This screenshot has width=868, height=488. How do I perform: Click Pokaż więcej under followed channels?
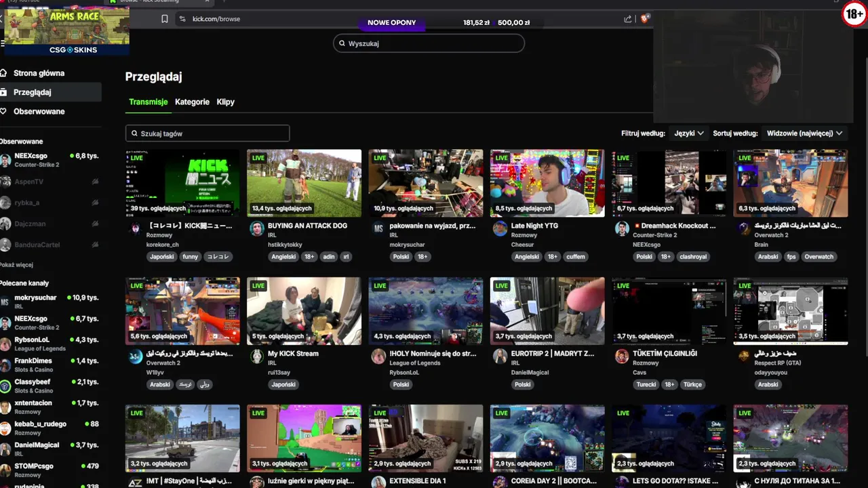point(17,265)
